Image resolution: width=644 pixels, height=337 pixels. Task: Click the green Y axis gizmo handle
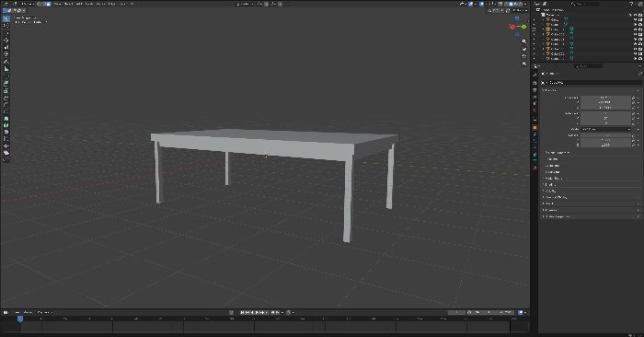point(524,27)
